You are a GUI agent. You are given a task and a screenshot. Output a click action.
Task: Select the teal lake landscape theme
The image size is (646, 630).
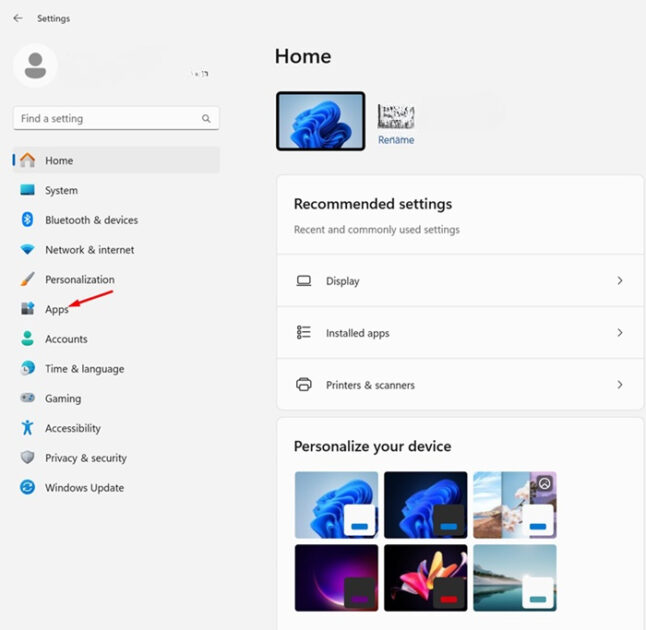[x=515, y=578]
